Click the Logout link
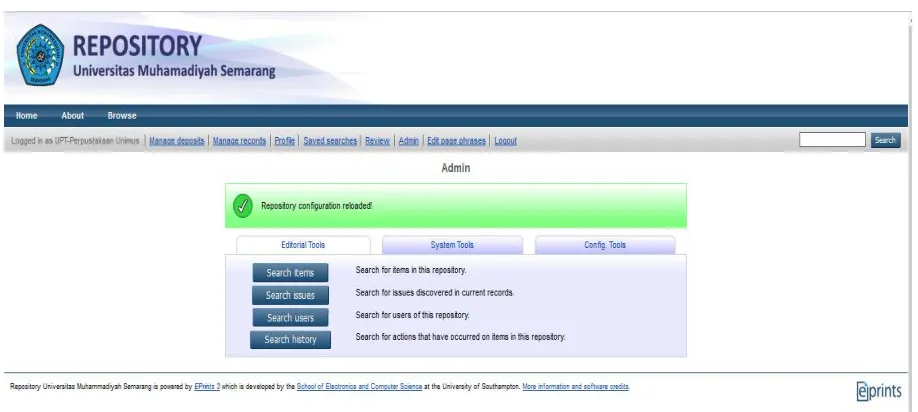This screenshot has width=918, height=412. click(506, 140)
